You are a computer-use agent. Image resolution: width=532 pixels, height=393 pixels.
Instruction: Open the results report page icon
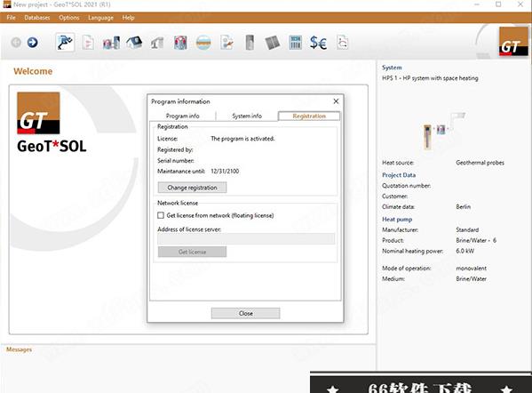pyautogui.click(x=342, y=43)
